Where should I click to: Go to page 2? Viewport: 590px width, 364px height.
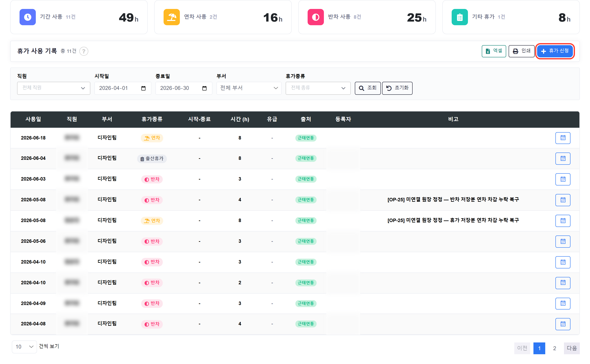point(554,348)
